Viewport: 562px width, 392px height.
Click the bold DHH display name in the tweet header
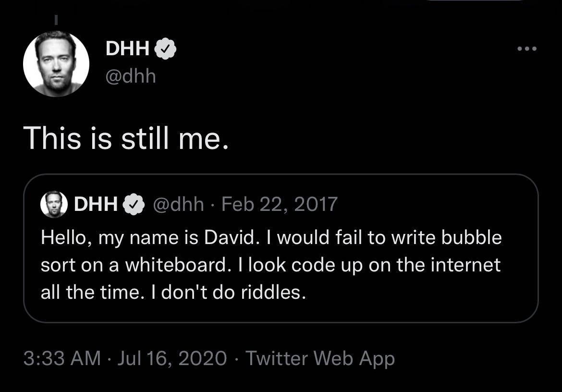127,48
